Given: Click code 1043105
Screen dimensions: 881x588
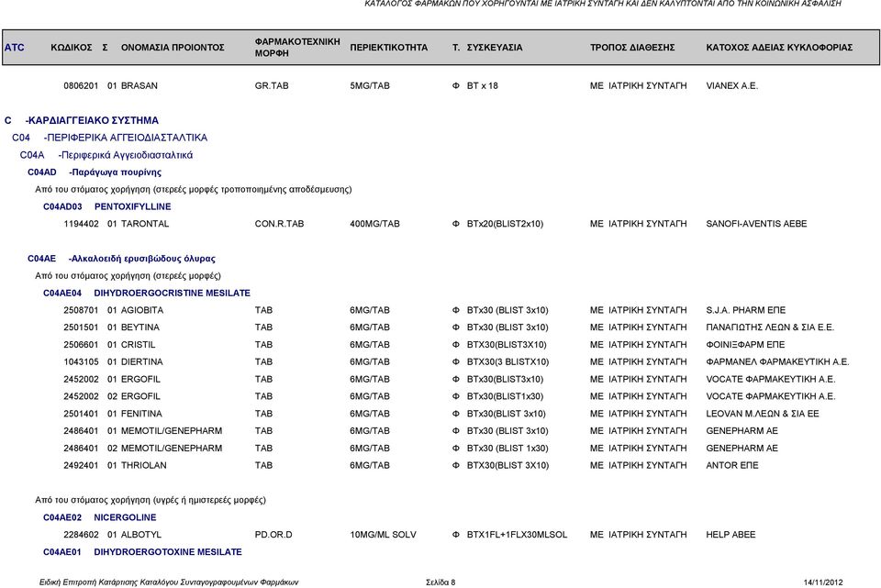Looking at the screenshot, I should (81, 361).
